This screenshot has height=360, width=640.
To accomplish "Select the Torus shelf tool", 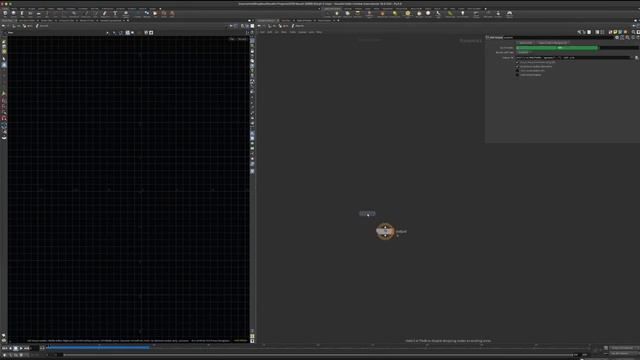I will pyautogui.click(x=30, y=13).
